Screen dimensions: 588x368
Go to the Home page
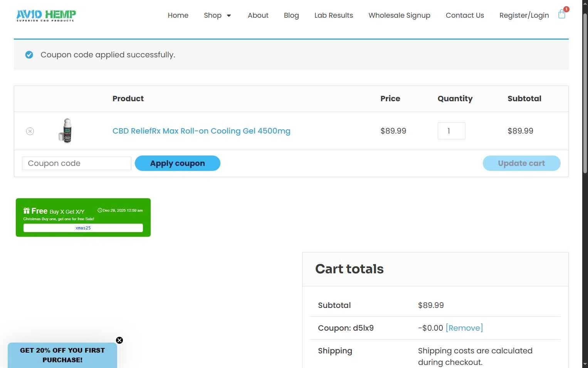[x=178, y=15]
